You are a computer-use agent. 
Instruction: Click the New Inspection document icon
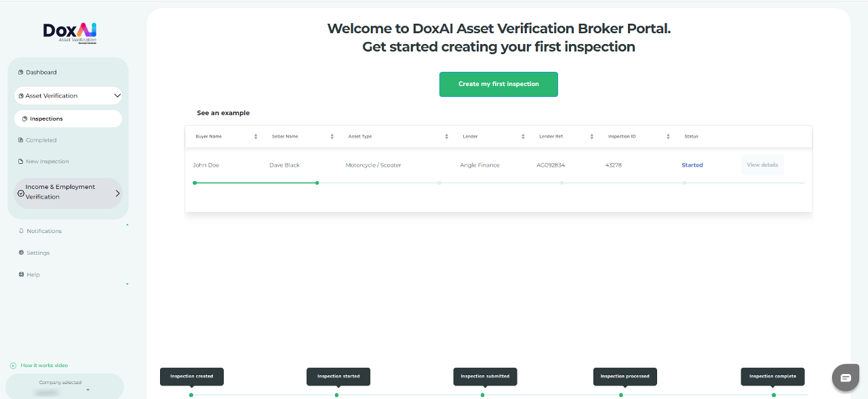coord(20,161)
